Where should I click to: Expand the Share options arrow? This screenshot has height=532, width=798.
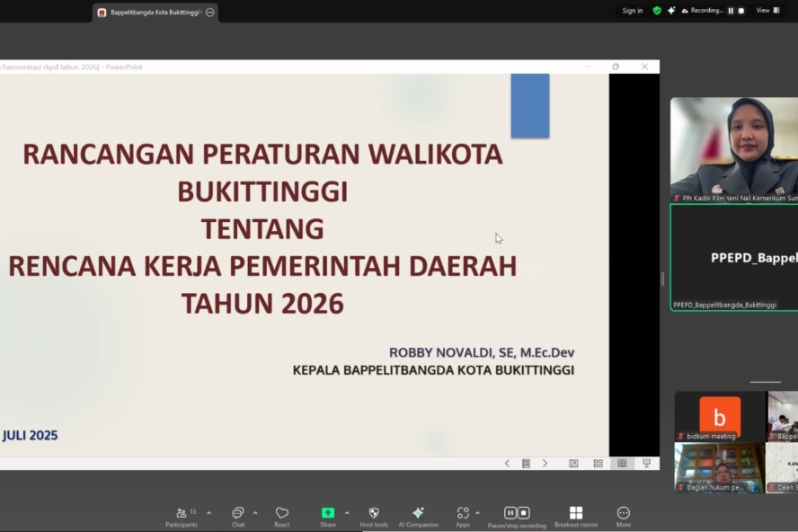coord(347,513)
